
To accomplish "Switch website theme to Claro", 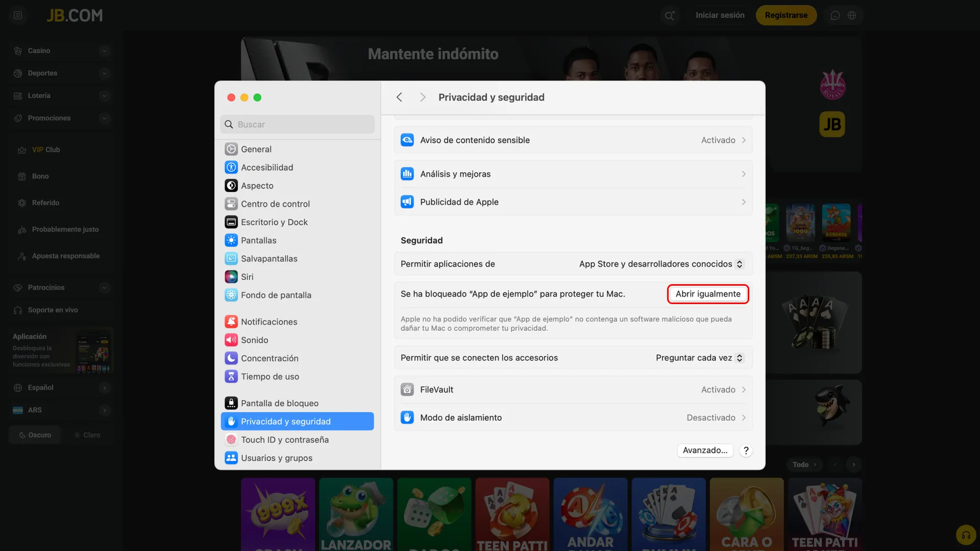I will coord(87,435).
